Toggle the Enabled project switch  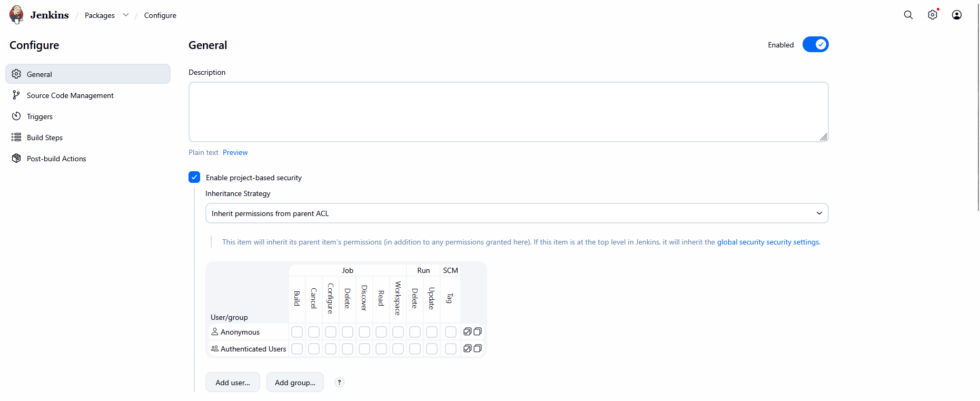coord(815,45)
